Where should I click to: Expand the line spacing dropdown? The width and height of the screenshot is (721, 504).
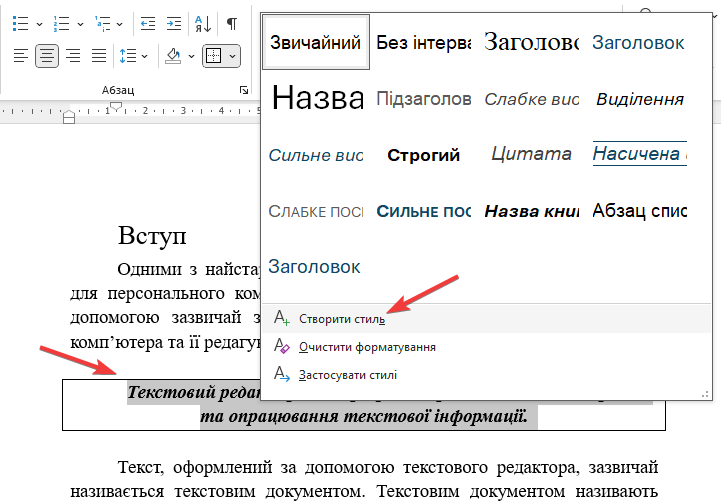point(145,56)
